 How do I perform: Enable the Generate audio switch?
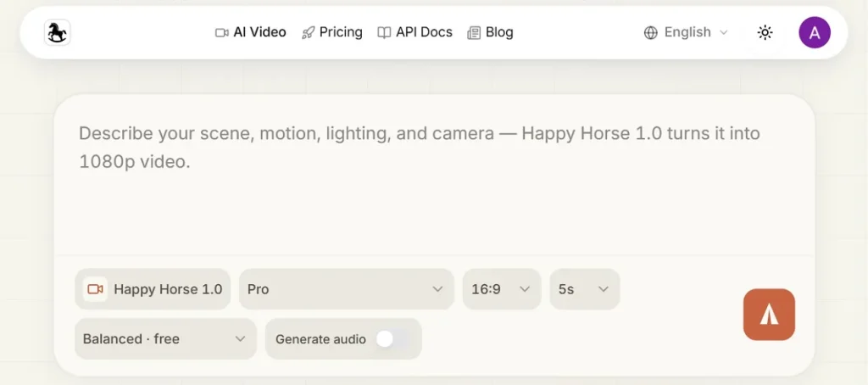coord(392,339)
